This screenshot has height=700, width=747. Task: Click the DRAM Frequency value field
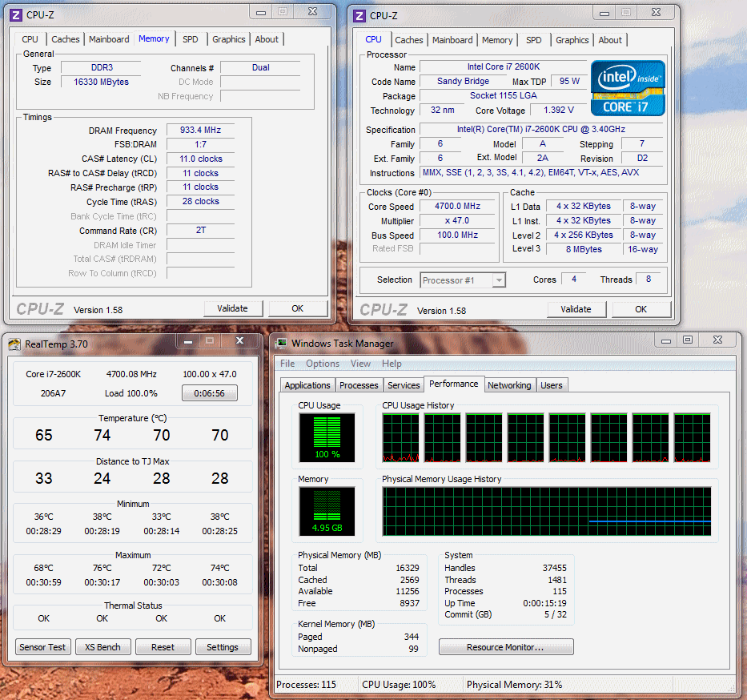[200, 131]
